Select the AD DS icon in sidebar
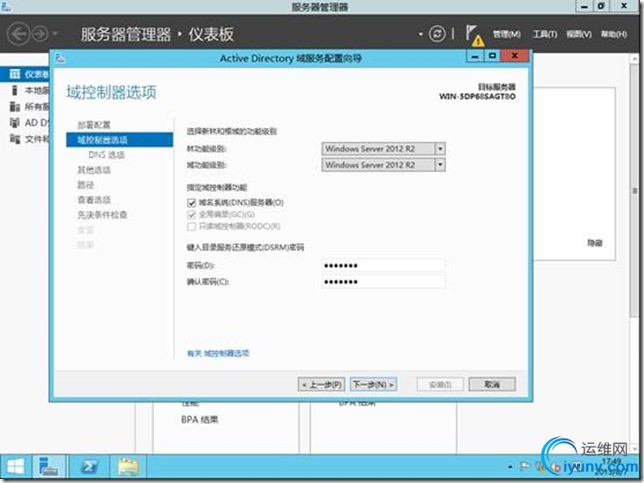The width and height of the screenshot is (644, 483). tap(15, 122)
